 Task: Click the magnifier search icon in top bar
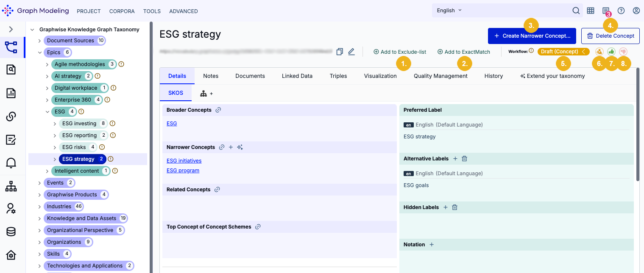click(x=576, y=11)
